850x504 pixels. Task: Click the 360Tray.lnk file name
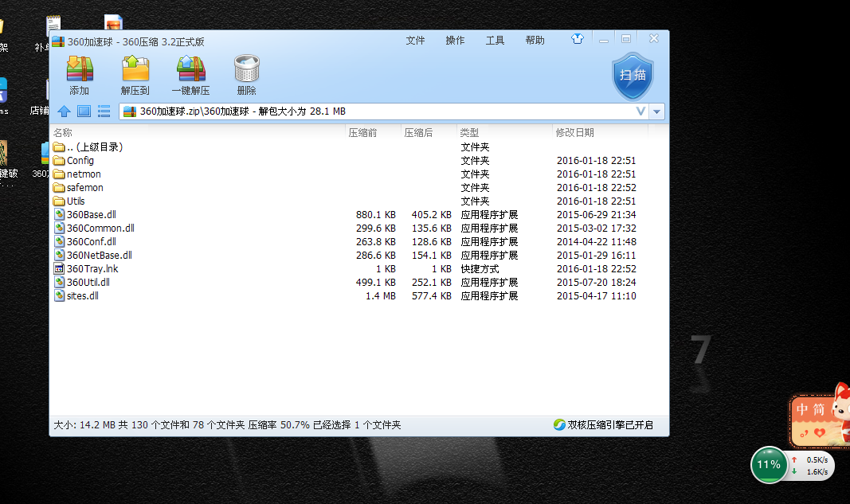[x=92, y=269]
